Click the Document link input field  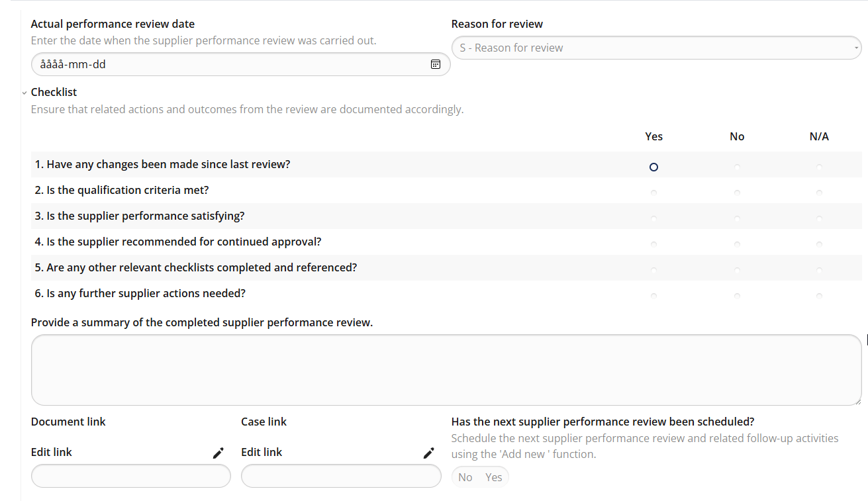click(130, 476)
